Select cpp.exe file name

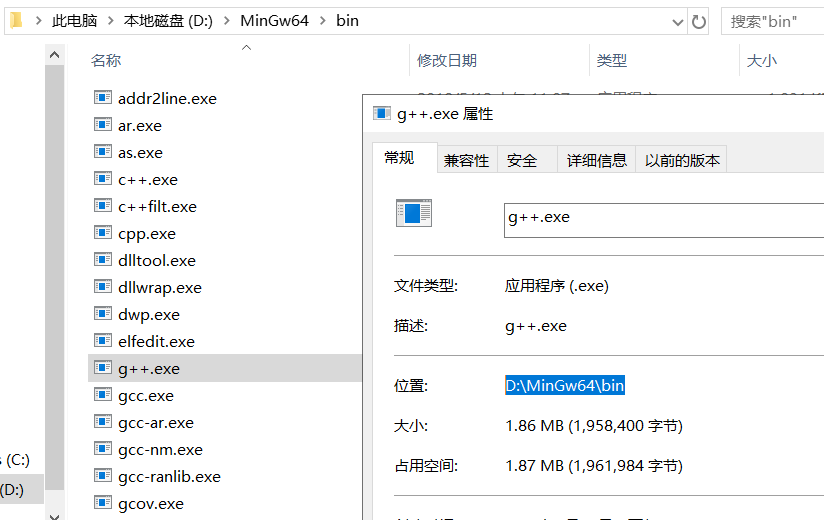point(147,234)
